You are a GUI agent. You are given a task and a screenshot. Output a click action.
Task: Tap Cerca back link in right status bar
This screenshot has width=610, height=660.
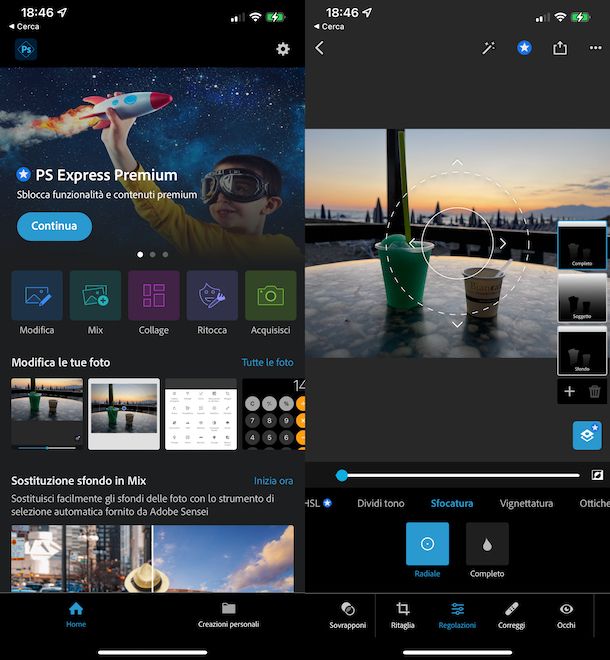329,26
